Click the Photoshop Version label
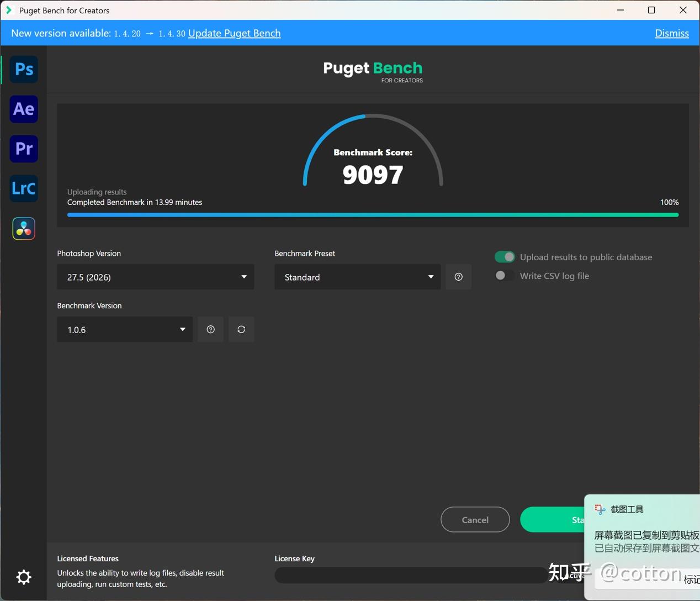The image size is (700, 601). point(89,254)
